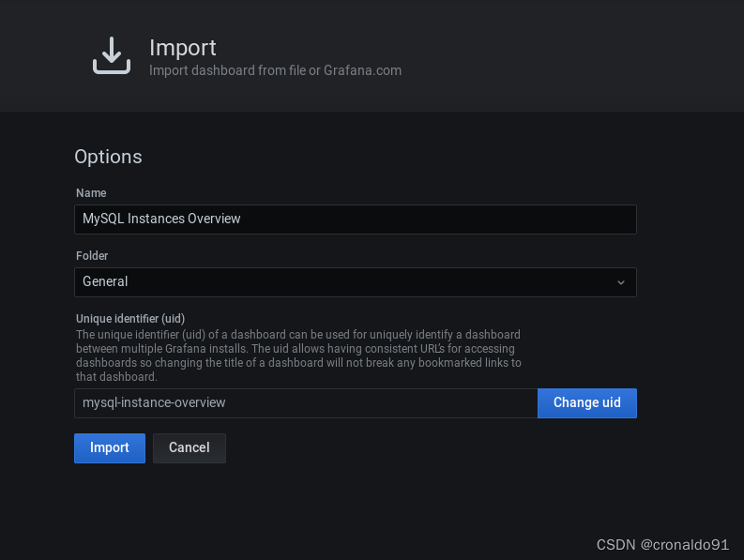Click subtitle Import dashboard from file or Grafana.com
The height and width of the screenshot is (560, 744).
[275, 70]
